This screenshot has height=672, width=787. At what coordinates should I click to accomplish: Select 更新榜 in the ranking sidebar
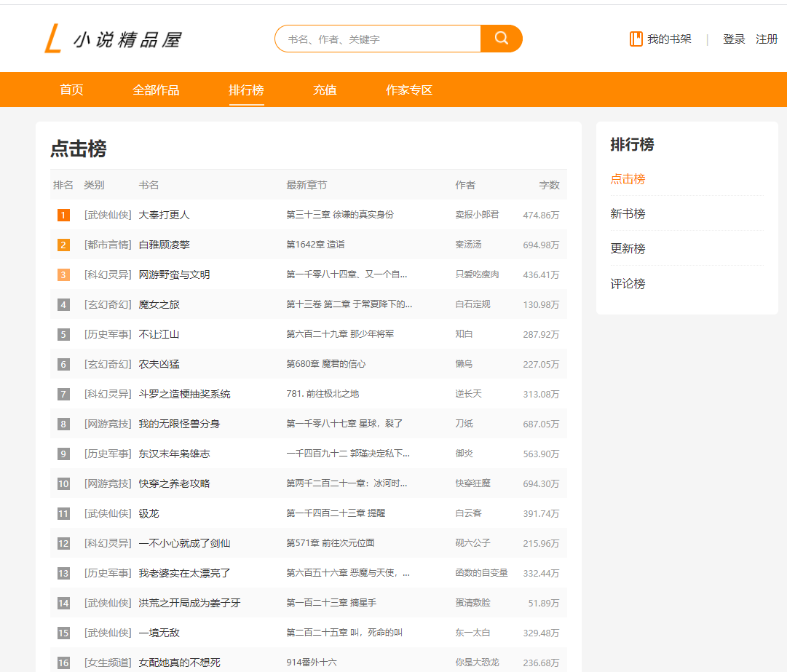pos(628,249)
